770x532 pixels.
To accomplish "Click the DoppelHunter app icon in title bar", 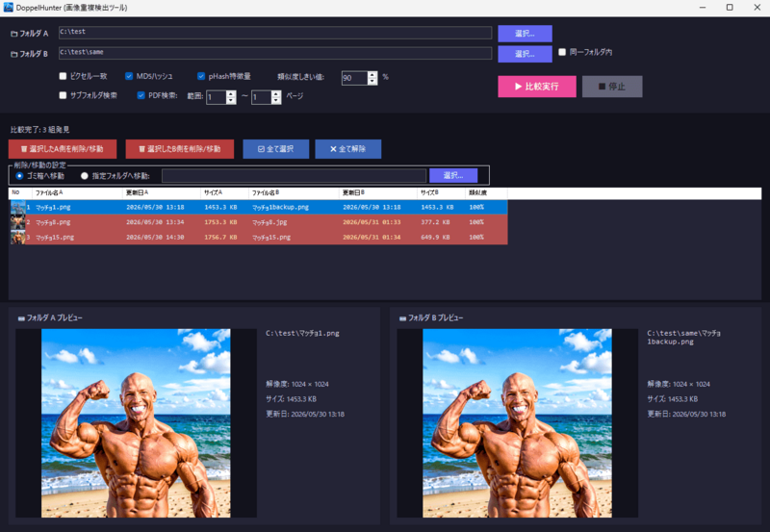I will coord(8,8).
